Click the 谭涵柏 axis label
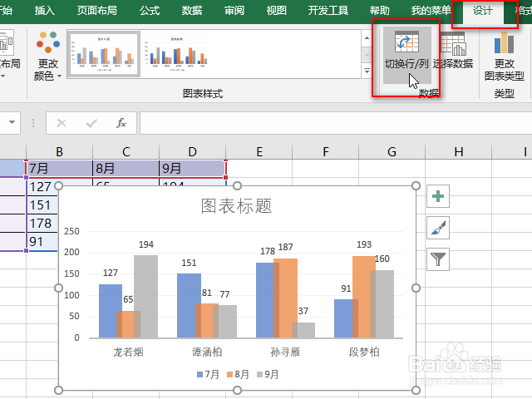 tap(207, 352)
